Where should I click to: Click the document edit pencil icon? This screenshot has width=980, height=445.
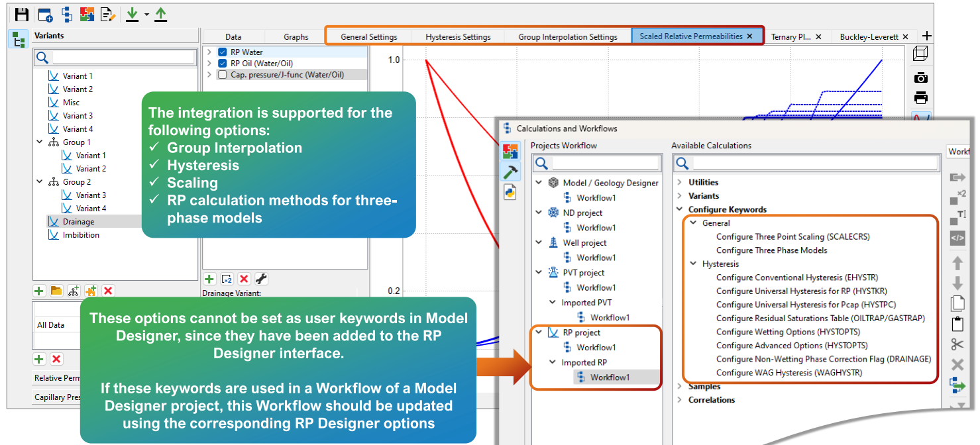point(108,15)
